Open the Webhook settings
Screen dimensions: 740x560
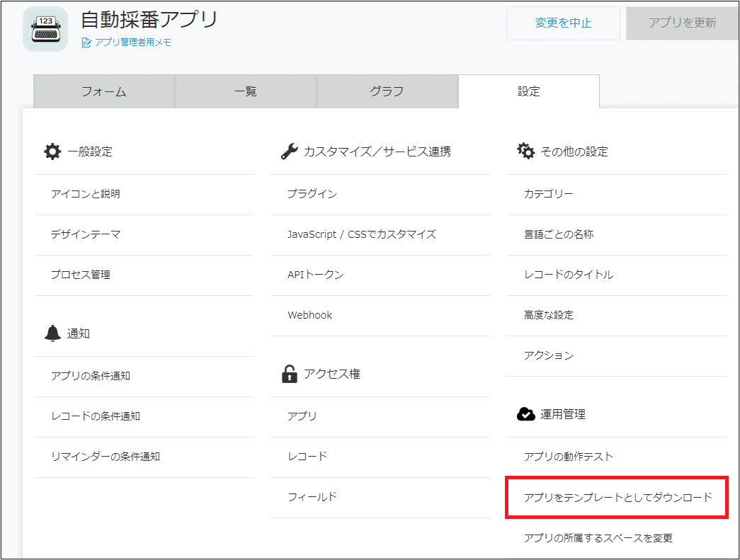click(309, 315)
